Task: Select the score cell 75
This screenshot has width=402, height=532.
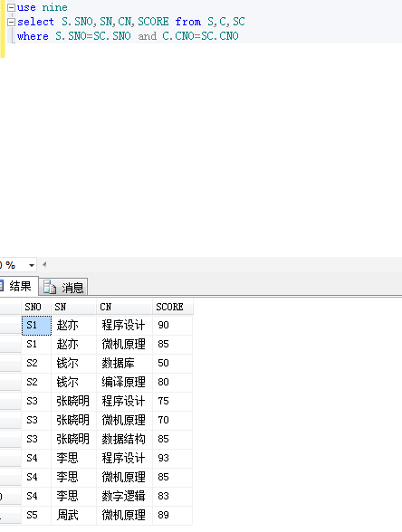Action: pyautogui.click(x=172, y=402)
